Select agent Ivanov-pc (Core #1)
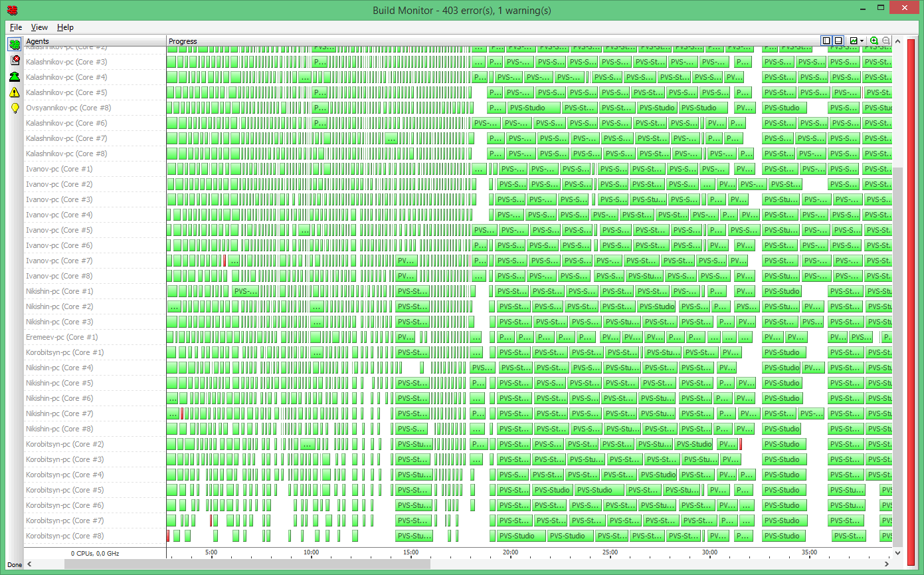Screen dimensions: 924x575 pos(59,169)
